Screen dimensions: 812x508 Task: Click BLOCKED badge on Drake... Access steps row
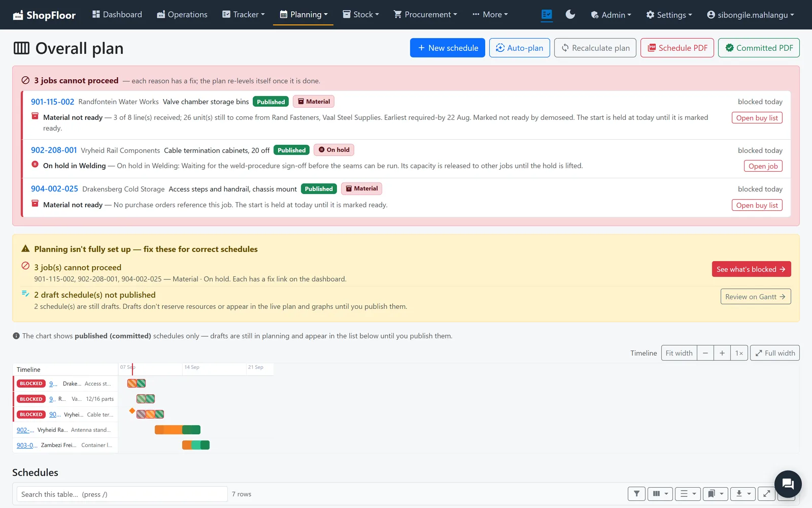pyautogui.click(x=31, y=384)
